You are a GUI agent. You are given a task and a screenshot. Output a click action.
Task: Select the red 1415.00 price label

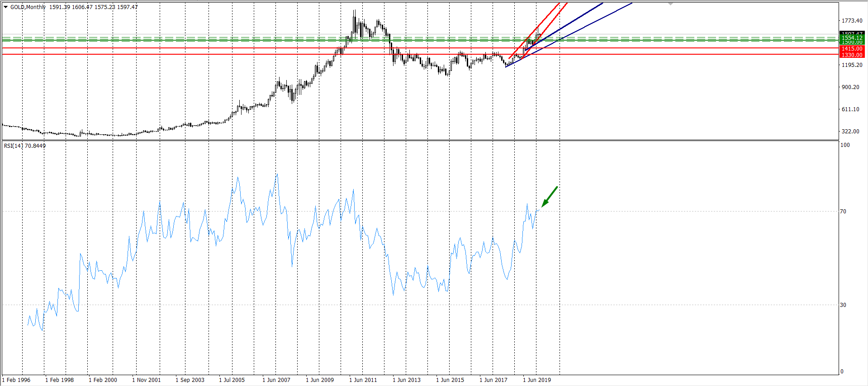[851, 48]
